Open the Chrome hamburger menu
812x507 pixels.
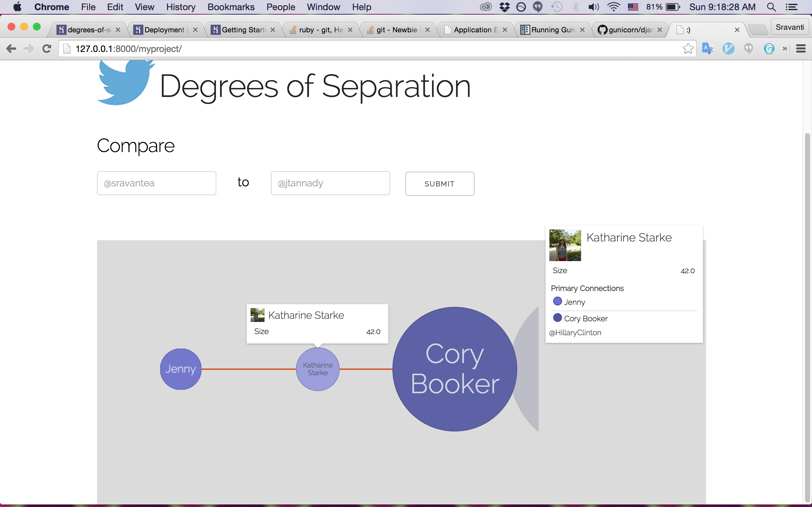pyautogui.click(x=801, y=49)
